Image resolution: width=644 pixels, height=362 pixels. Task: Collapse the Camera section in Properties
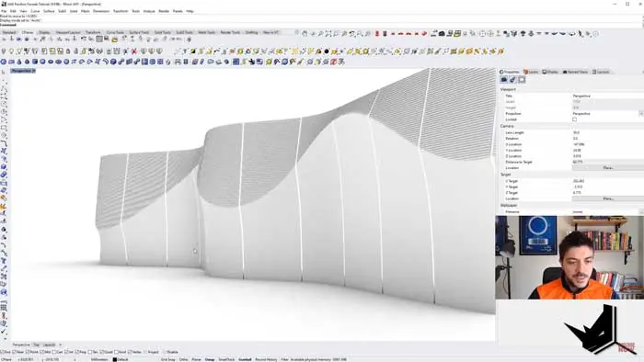(507, 126)
